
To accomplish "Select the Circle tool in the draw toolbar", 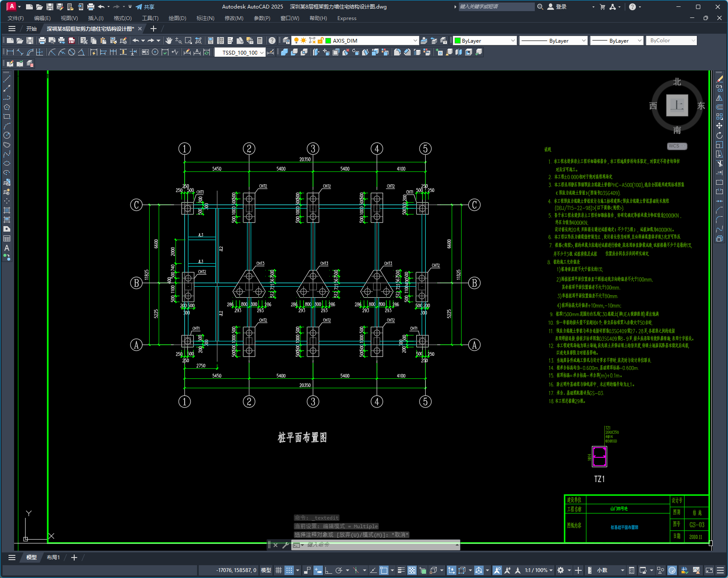I will 7,135.
